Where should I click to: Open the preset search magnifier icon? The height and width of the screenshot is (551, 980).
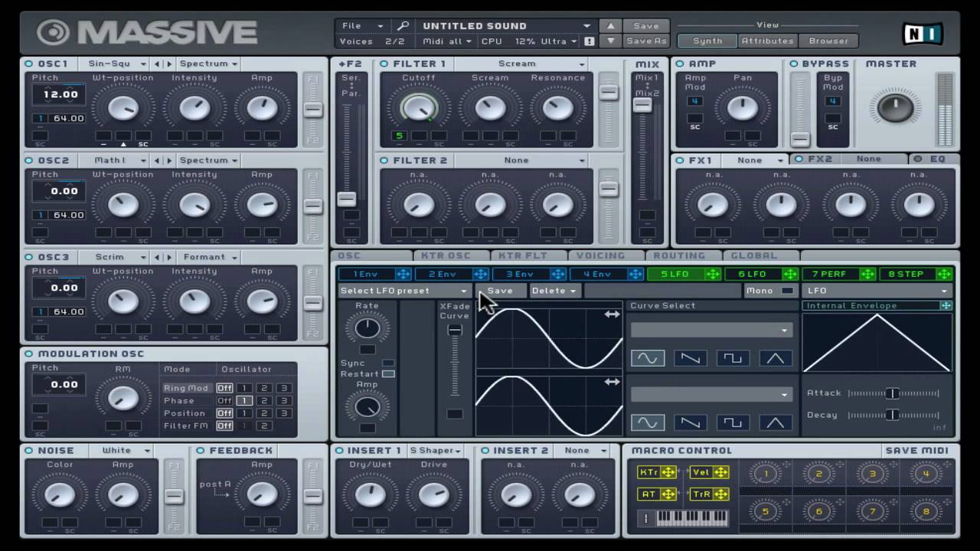tap(403, 26)
